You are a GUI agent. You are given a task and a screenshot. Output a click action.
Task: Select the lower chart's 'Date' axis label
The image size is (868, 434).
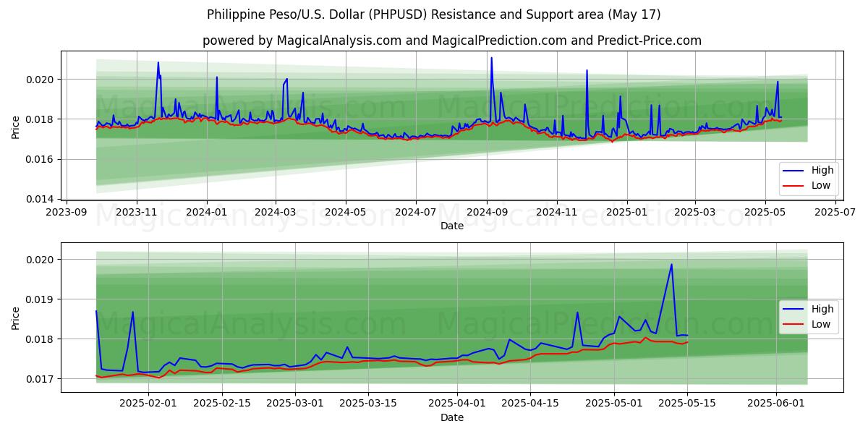(x=452, y=417)
